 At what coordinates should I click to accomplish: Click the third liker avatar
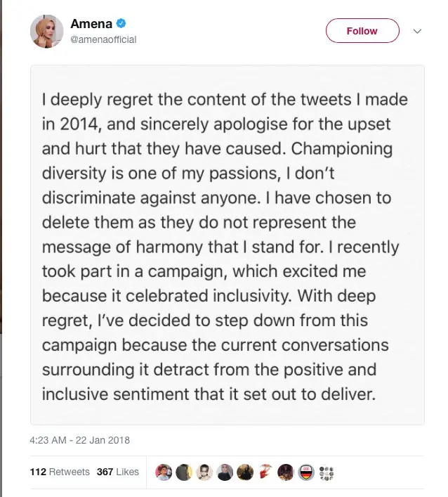(204, 472)
